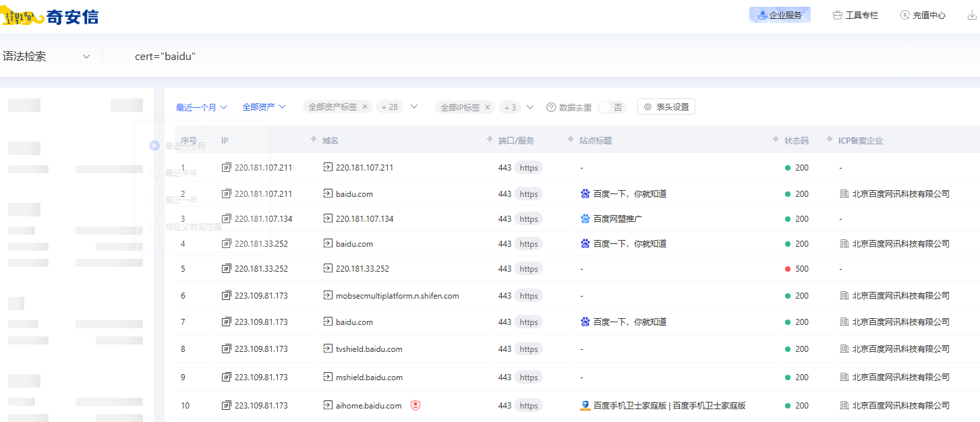Open the 全部资产 asset filter dropdown
The width and height of the screenshot is (980, 422).
point(264,107)
